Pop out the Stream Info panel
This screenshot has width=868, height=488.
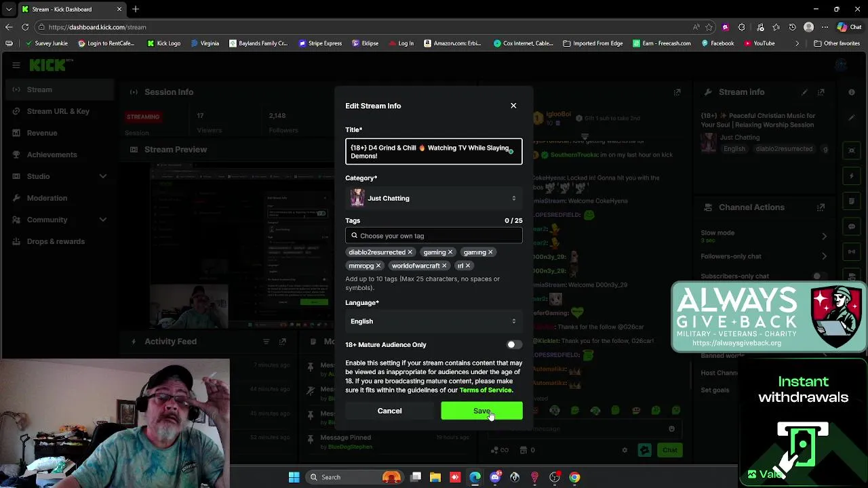pos(821,92)
